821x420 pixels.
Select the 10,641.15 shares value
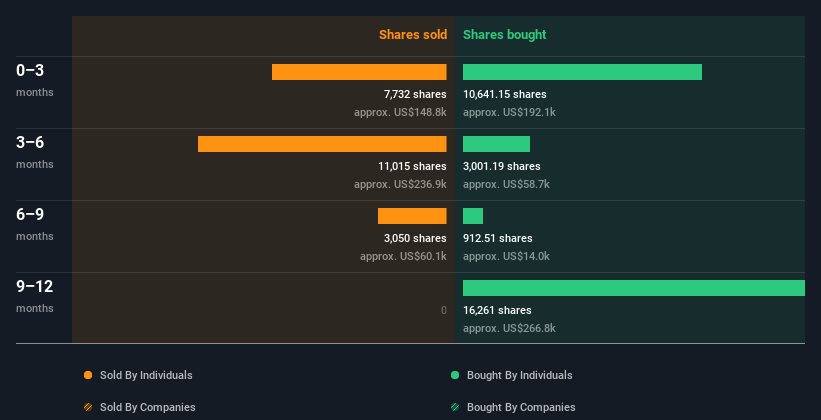505,94
